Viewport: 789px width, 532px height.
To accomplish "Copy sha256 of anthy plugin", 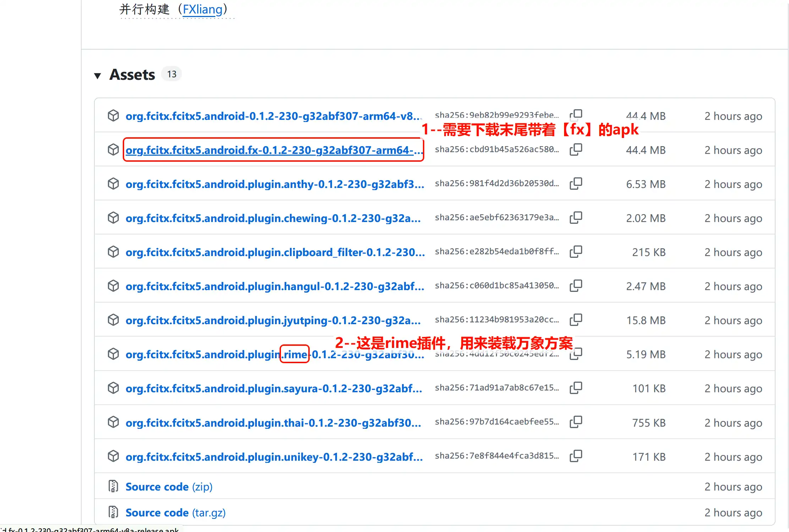I will 576,184.
